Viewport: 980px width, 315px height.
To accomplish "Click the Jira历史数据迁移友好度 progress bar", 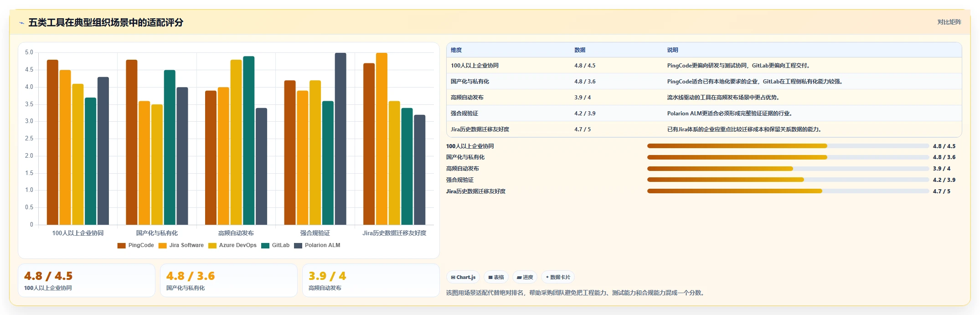I will 788,191.
